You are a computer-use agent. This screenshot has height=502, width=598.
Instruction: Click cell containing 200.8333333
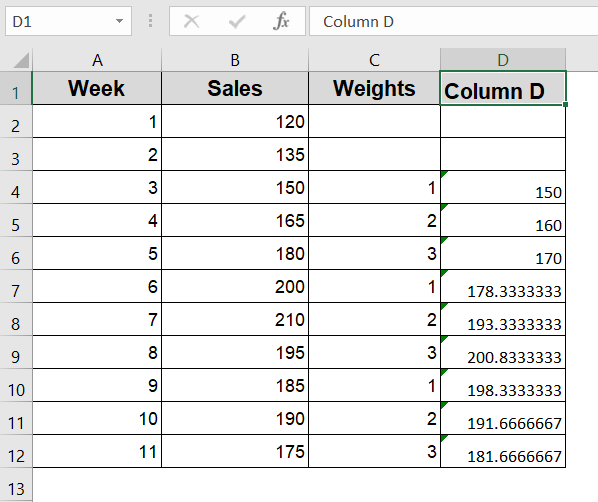(x=503, y=352)
